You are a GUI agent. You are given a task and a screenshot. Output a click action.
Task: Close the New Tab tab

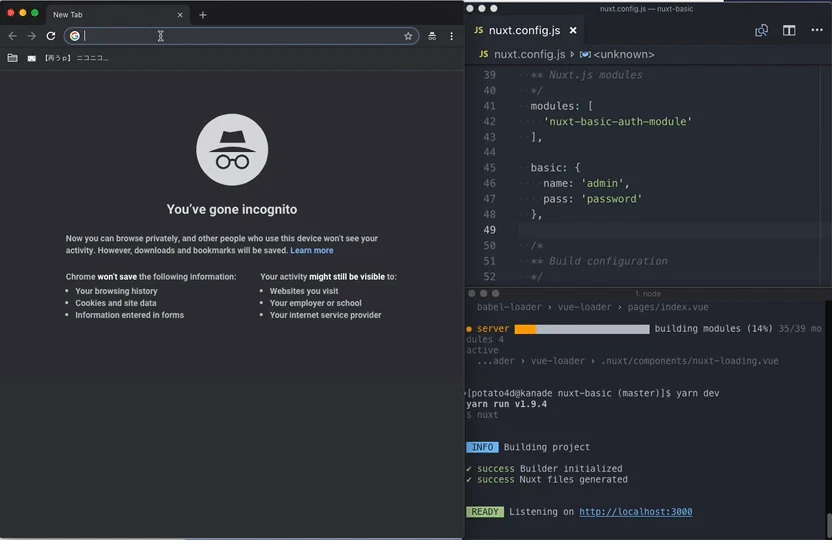tap(180, 15)
